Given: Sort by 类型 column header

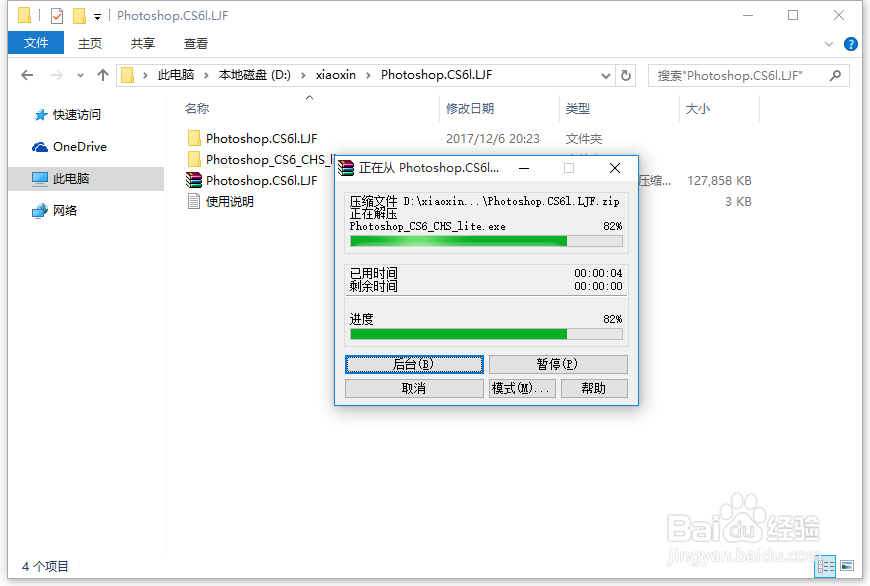Looking at the screenshot, I should [578, 109].
